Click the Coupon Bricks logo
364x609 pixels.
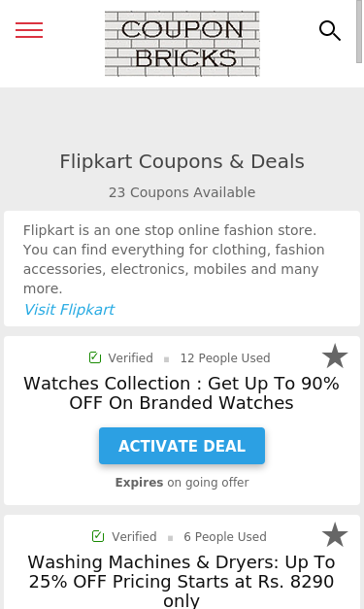(182, 44)
